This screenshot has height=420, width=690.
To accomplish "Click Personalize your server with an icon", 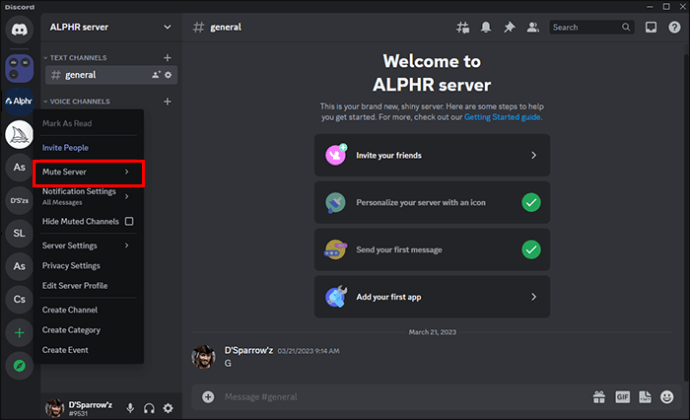I will click(x=432, y=203).
